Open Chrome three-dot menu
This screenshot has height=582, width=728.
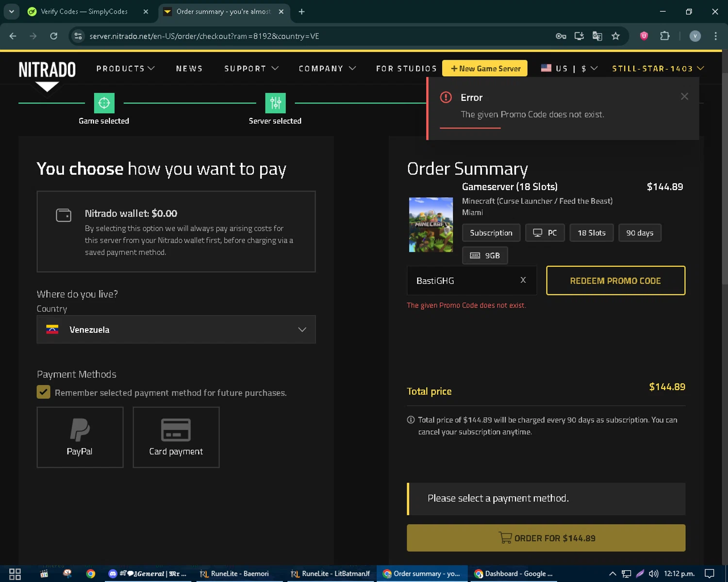(715, 36)
